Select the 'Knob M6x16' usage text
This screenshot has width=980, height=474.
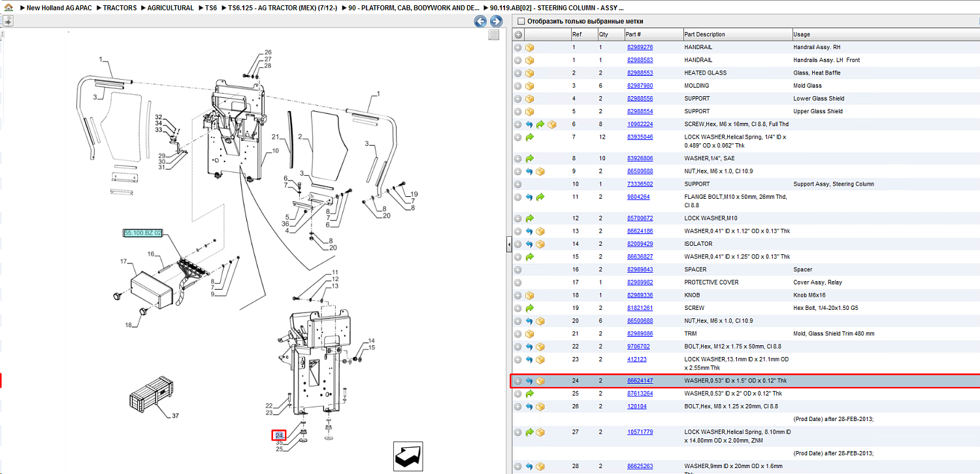809,296
